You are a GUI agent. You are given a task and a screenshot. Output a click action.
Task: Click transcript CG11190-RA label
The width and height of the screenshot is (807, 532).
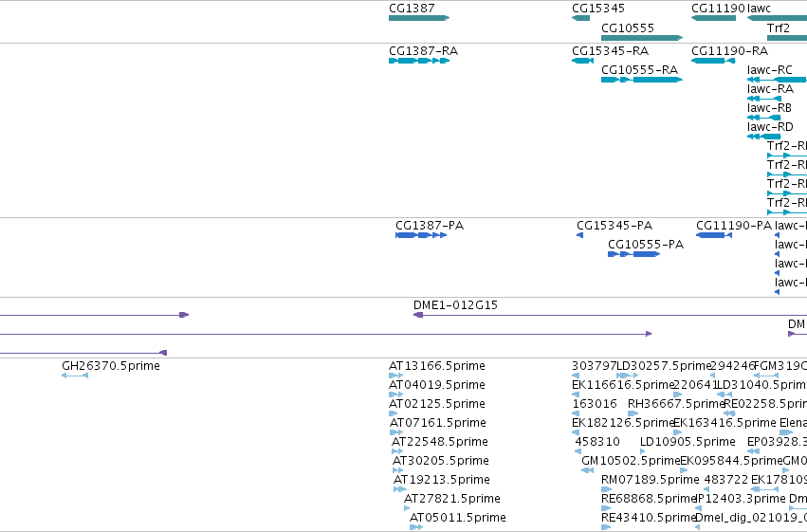pyautogui.click(x=729, y=51)
